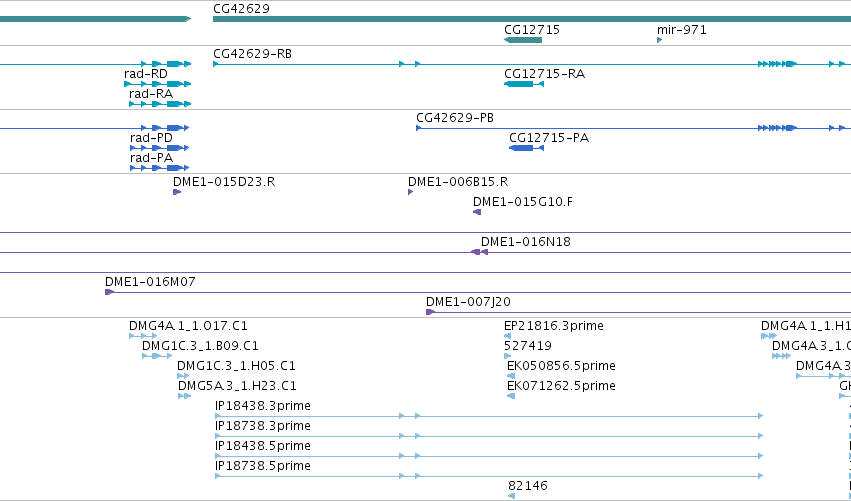The width and height of the screenshot is (851, 501).
Task: Click the DMG1C.3_1.B09.C1 feature
Action: 157,356
